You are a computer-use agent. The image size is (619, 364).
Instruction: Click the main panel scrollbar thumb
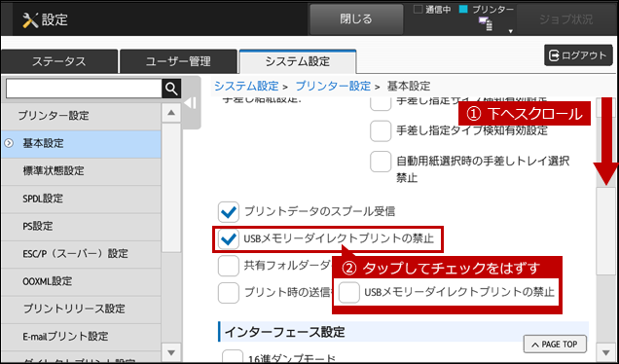click(605, 230)
